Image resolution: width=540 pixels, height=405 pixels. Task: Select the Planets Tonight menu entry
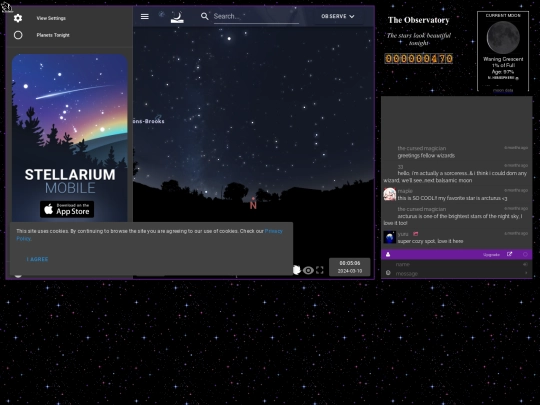pos(53,35)
